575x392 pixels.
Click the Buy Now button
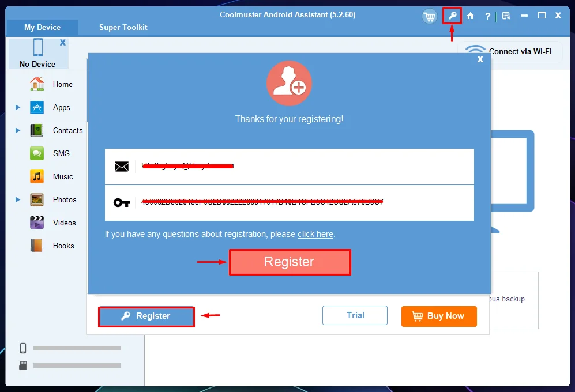click(439, 316)
